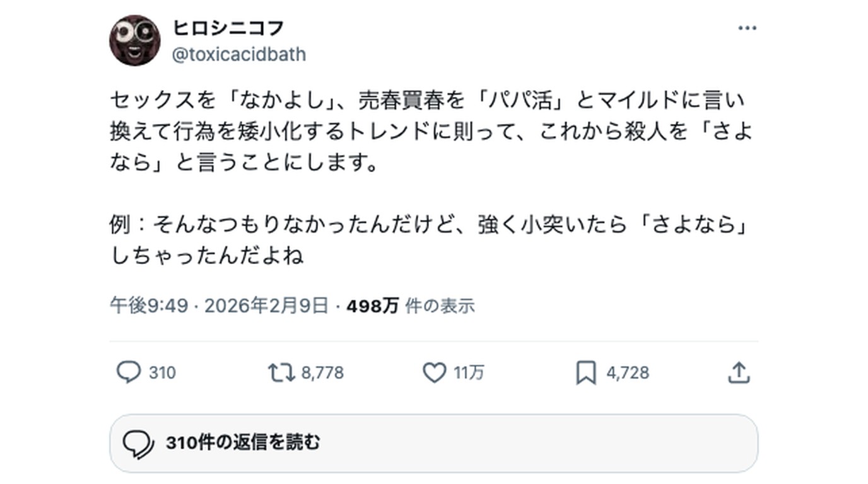Click the username ヒロシニコフ
This screenshot has height=484, width=868.
[x=228, y=28]
